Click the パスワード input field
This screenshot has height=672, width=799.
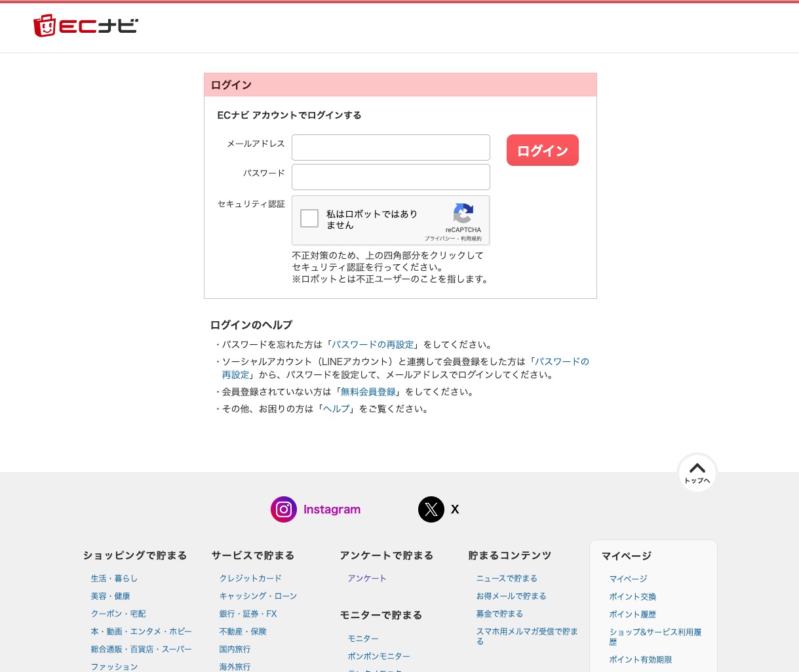391,176
